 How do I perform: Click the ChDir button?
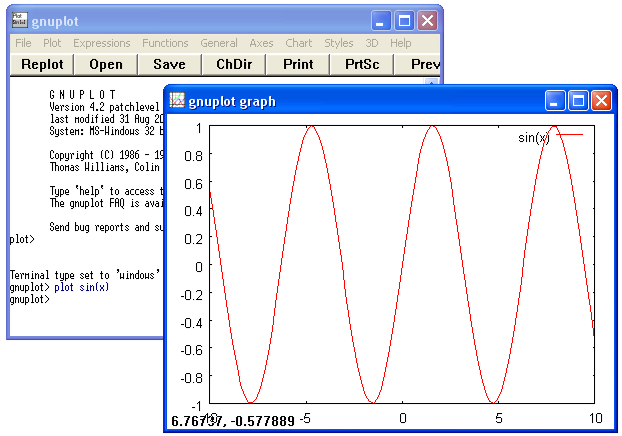(234, 64)
